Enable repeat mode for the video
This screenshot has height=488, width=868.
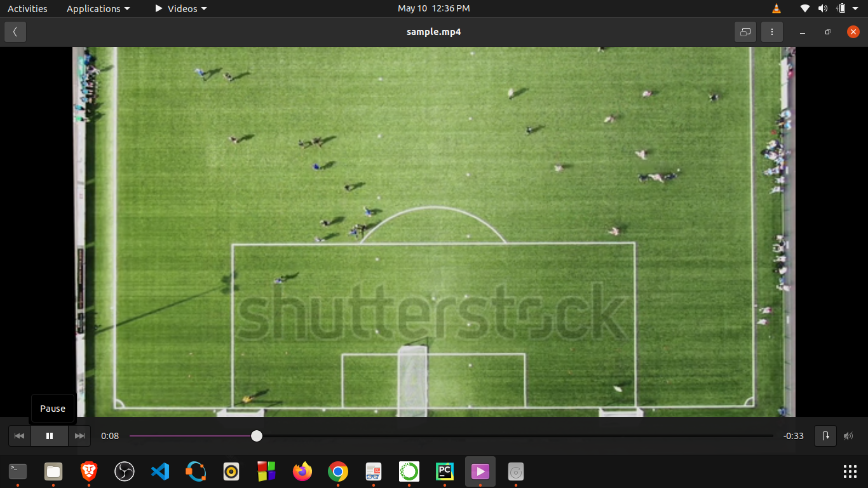(x=825, y=436)
